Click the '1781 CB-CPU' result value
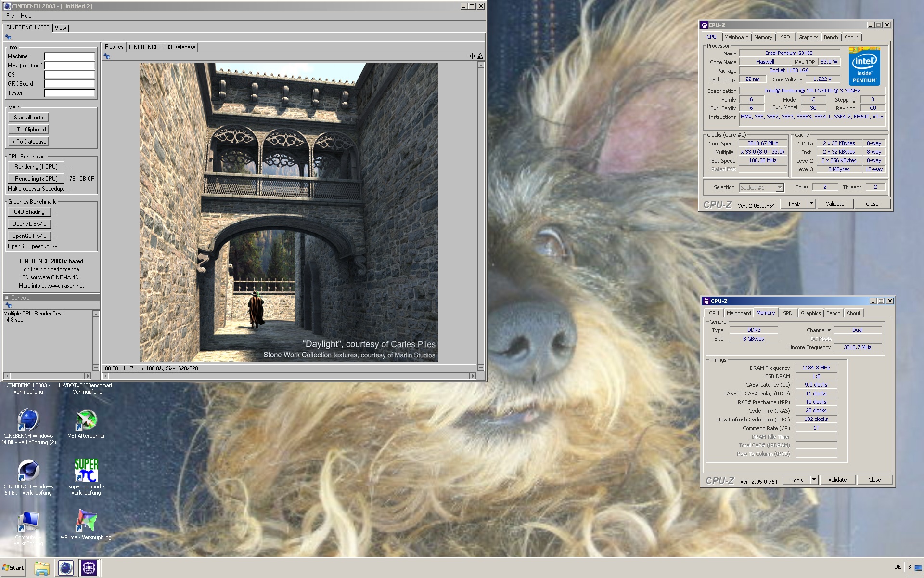Image resolution: width=924 pixels, height=578 pixels. 81,179
